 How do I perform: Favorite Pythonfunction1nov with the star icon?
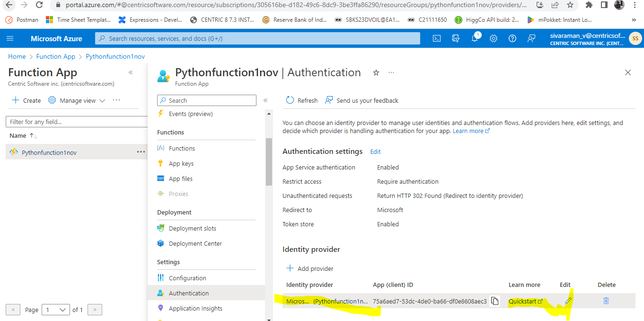(x=376, y=72)
